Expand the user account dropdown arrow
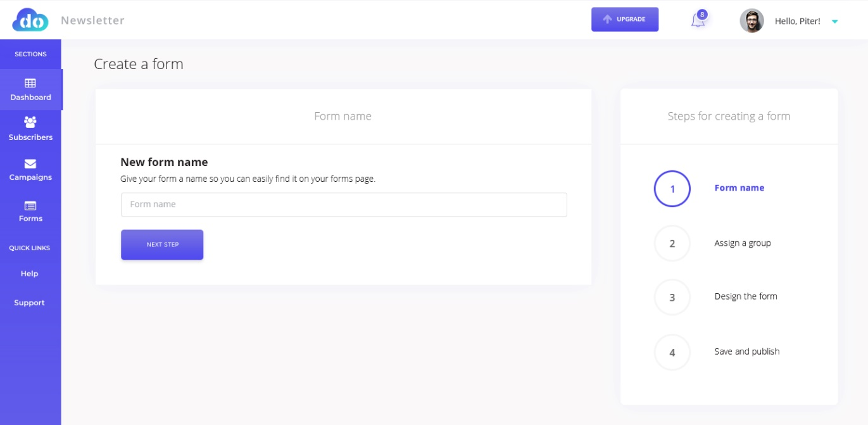Viewport: 868px width, 425px height. [x=834, y=22]
